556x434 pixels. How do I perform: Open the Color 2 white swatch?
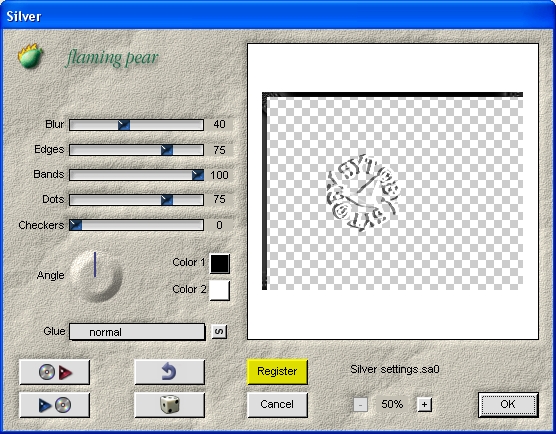[x=220, y=290]
